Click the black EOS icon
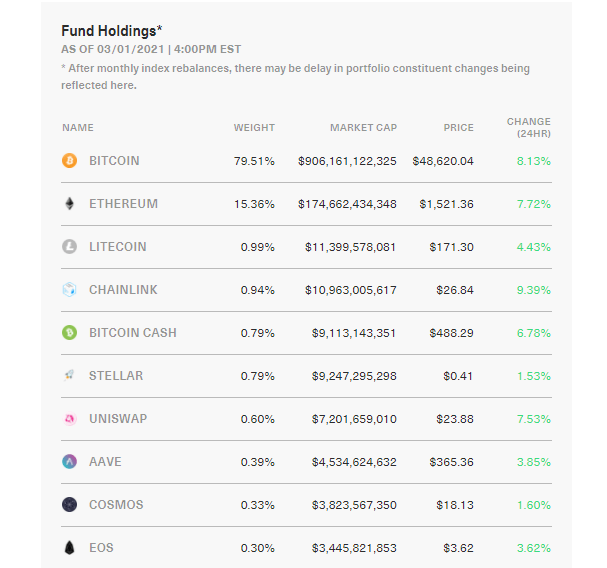The image size is (607, 568). [x=69, y=547]
